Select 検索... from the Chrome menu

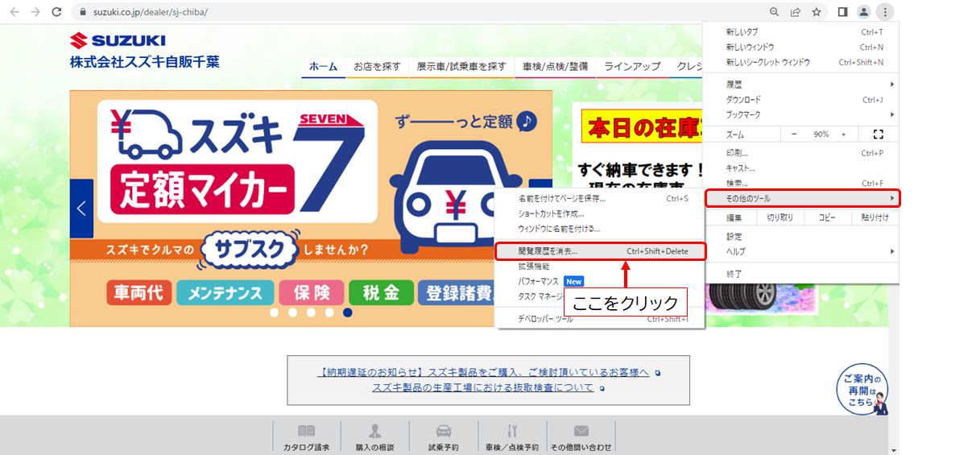pyautogui.click(x=801, y=184)
